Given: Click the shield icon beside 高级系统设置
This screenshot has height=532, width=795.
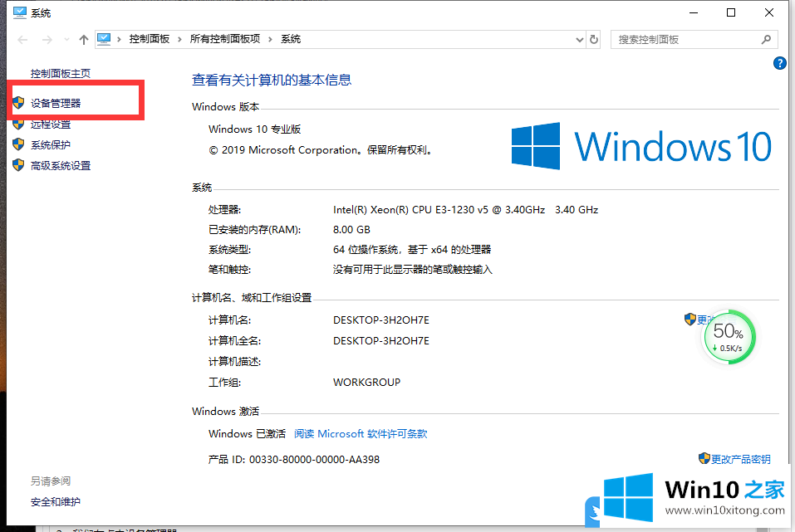Looking at the screenshot, I should (x=18, y=165).
